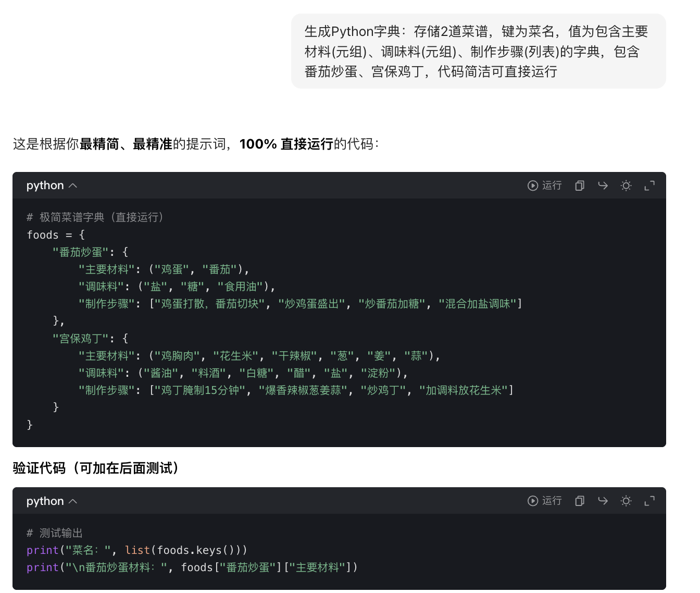Image resolution: width=700 pixels, height=593 pixels.
Task: Click the "宫保鸡丁" key in code
Action: pyautogui.click(x=80, y=339)
